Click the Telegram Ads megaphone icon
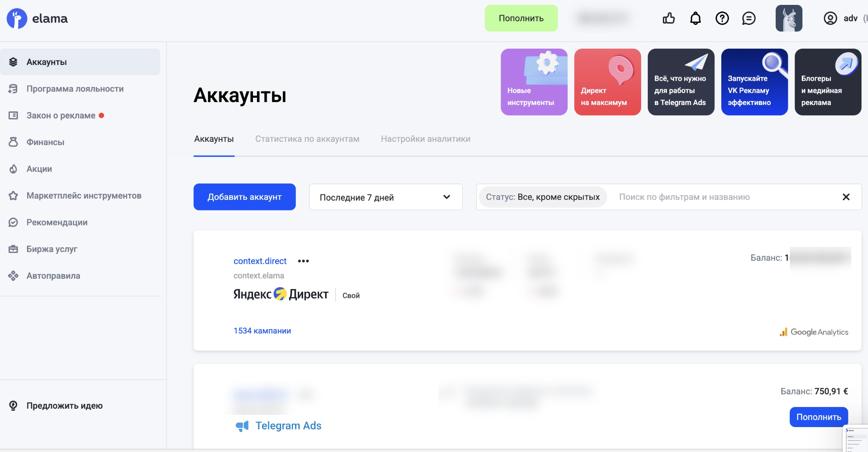The height and width of the screenshot is (452, 868). (x=242, y=426)
